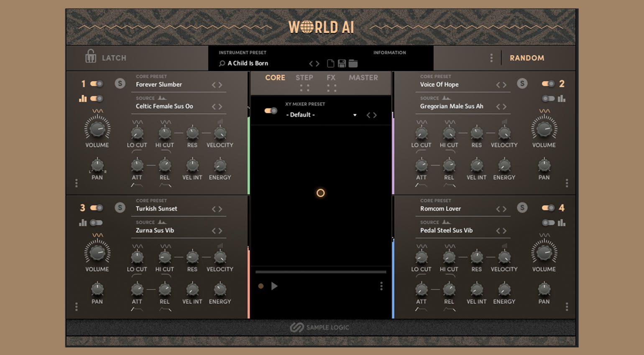Click the LATCH label button

click(114, 58)
